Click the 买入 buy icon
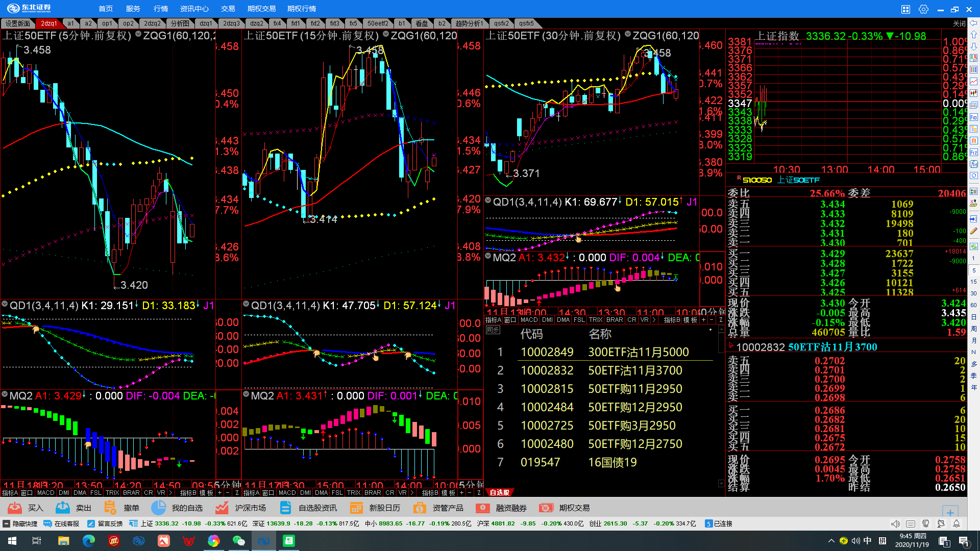Screen dimensions: 980x551 tap(15, 508)
